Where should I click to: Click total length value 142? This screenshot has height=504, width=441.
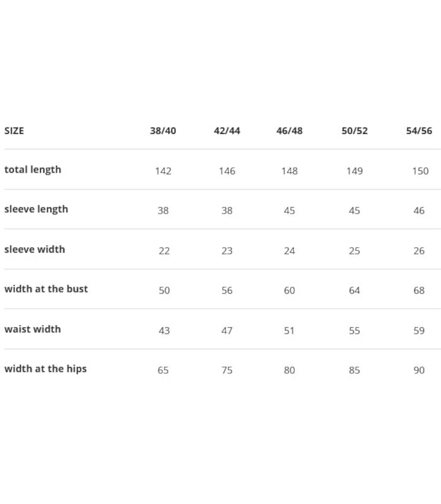coord(163,171)
